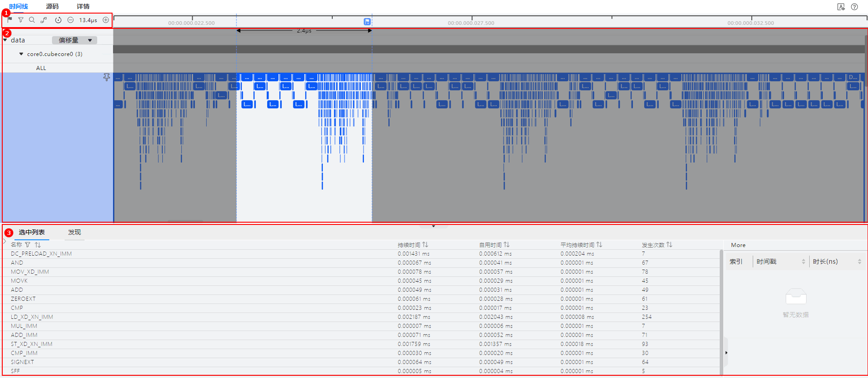
Task: Select the ALL lane label
Action: 41,68
